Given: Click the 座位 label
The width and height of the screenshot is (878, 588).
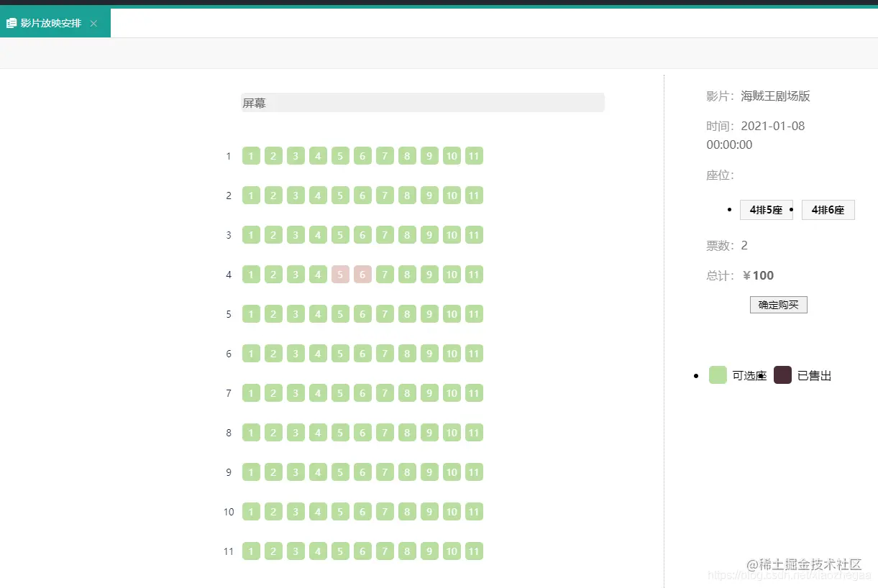Looking at the screenshot, I should [x=721, y=175].
